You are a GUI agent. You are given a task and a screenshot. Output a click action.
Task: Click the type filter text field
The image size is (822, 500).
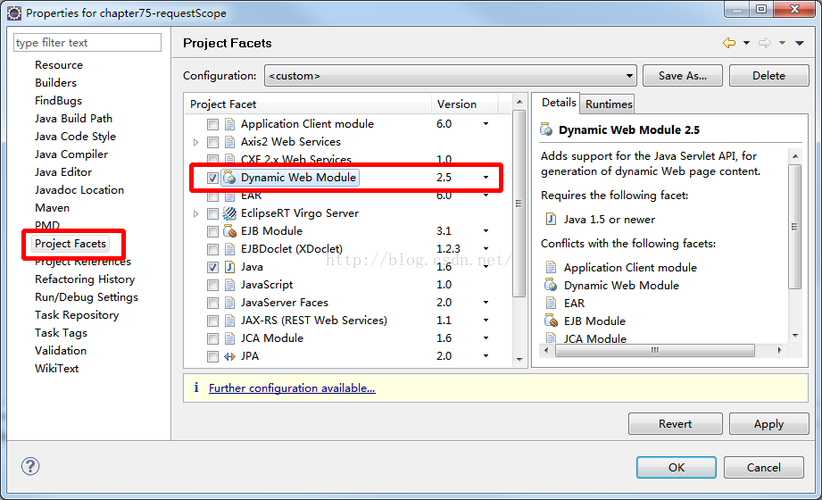tap(87, 43)
